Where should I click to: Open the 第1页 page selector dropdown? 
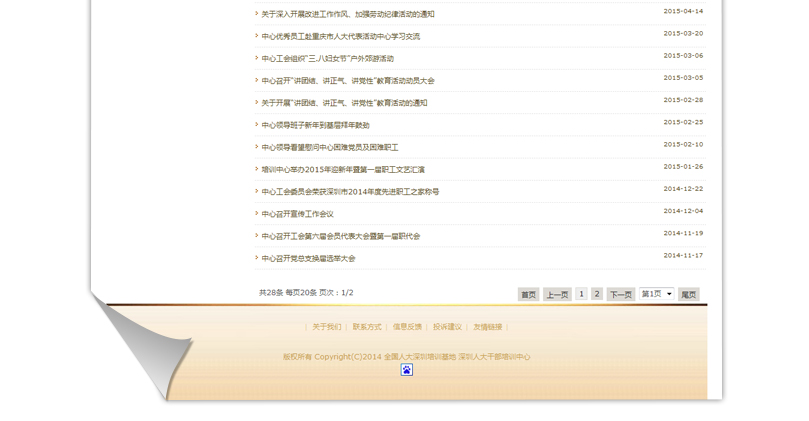point(656,294)
